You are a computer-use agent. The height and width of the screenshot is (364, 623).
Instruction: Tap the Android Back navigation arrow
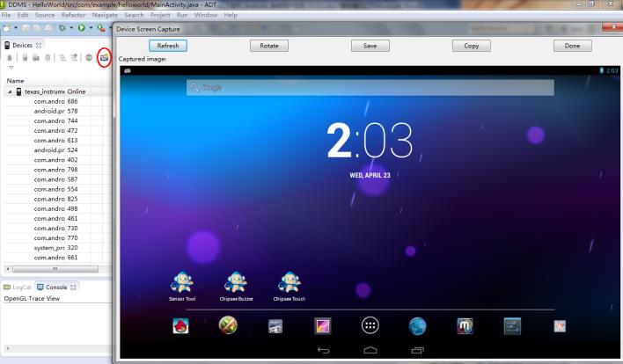click(x=324, y=350)
